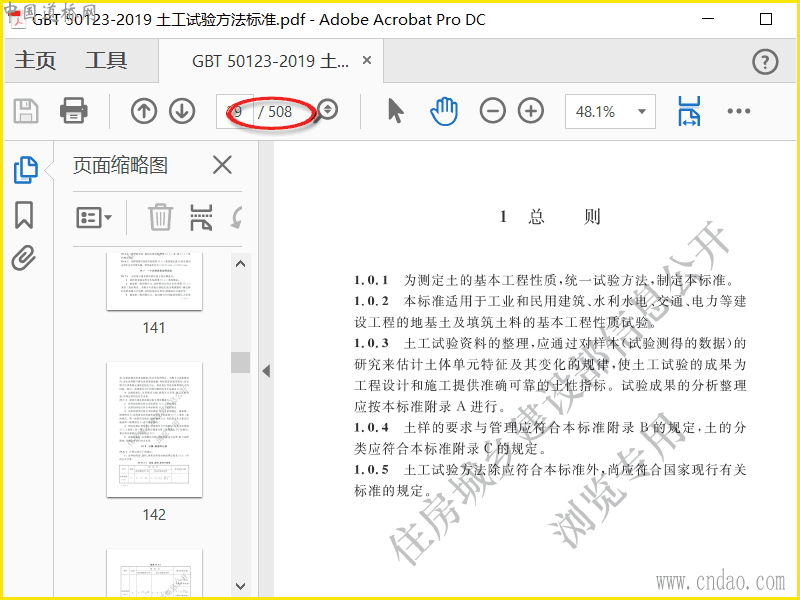This screenshot has width=800, height=600.
Task: Open more tools ellipsis menu
Action: point(738,111)
